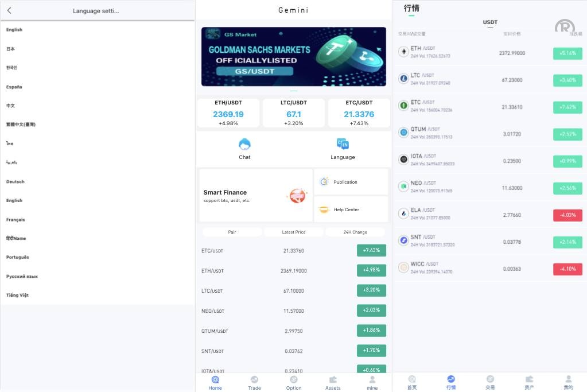
Task: Select Deutsch language option
Action: coord(15,181)
